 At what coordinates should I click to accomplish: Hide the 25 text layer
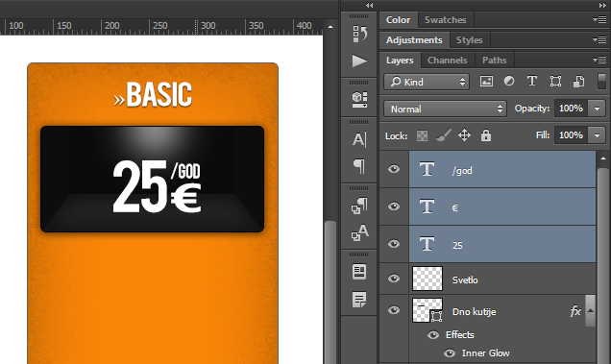(394, 244)
